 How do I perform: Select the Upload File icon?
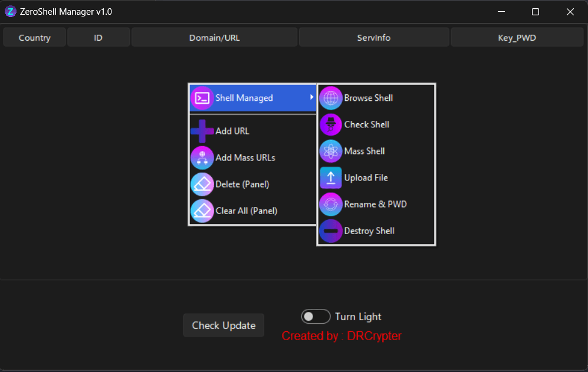pos(331,177)
